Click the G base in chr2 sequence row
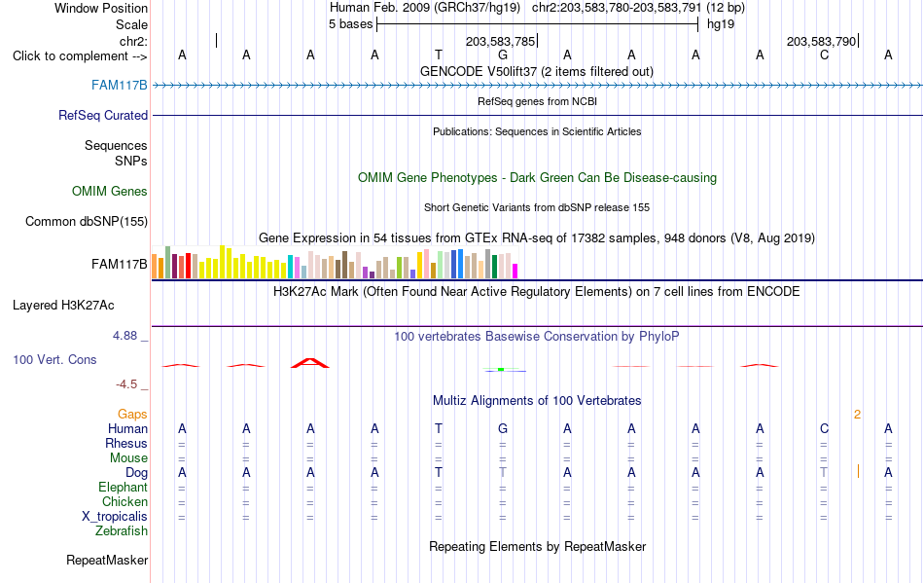This screenshot has height=583, width=924. point(503,55)
